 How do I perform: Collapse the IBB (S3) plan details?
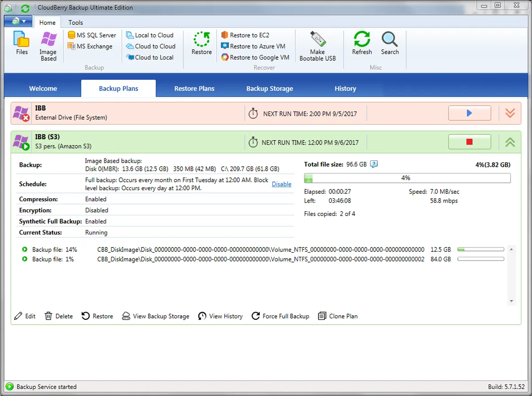pyautogui.click(x=510, y=142)
